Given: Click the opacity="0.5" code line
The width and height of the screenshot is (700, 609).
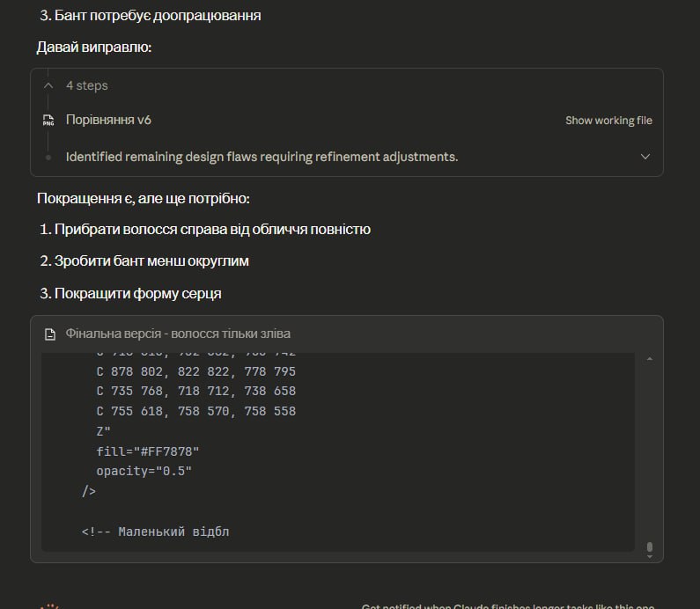Looking at the screenshot, I should click(x=144, y=471).
